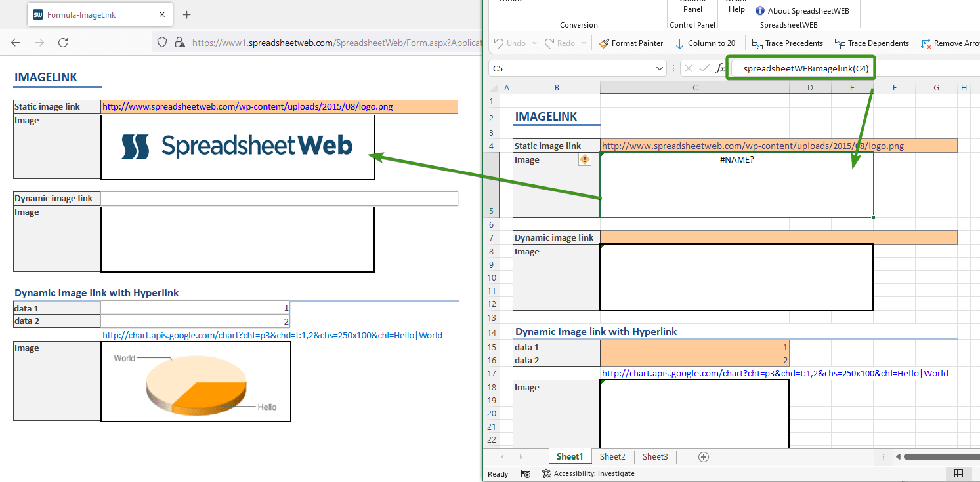Click the Dynamic image link input field in browser
Screen dimensions: 980x482
pos(279,199)
